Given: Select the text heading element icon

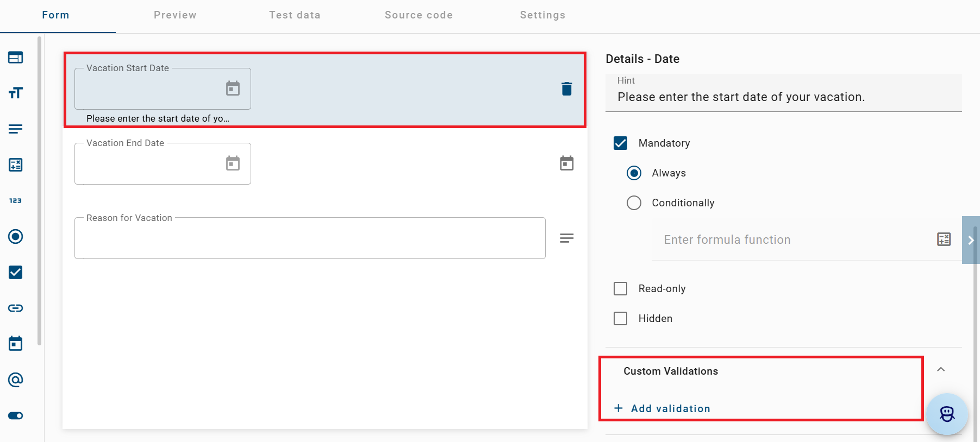Looking at the screenshot, I should point(15,93).
